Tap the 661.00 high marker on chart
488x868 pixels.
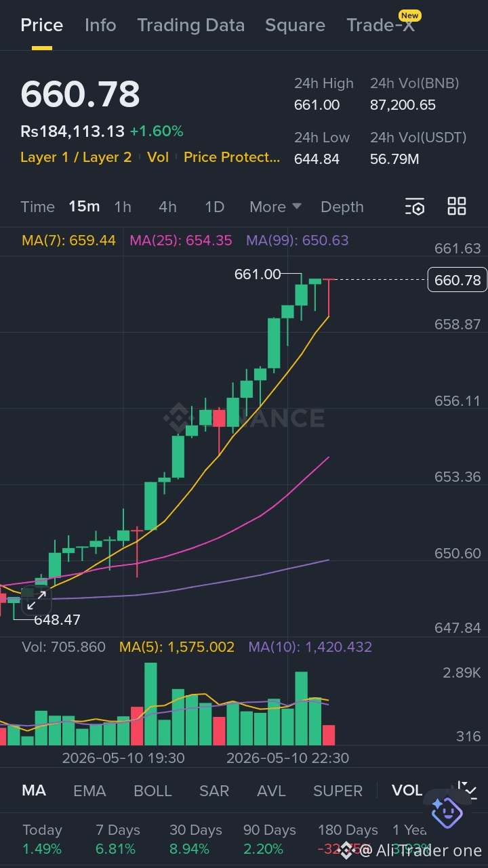(258, 274)
